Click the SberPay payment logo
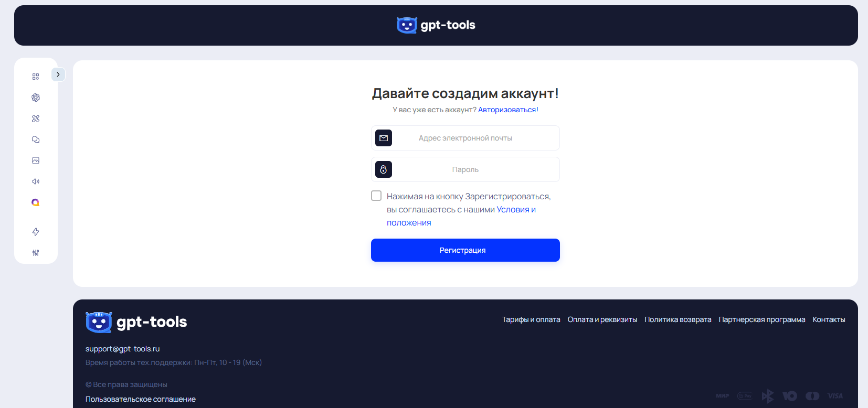 [744, 396]
